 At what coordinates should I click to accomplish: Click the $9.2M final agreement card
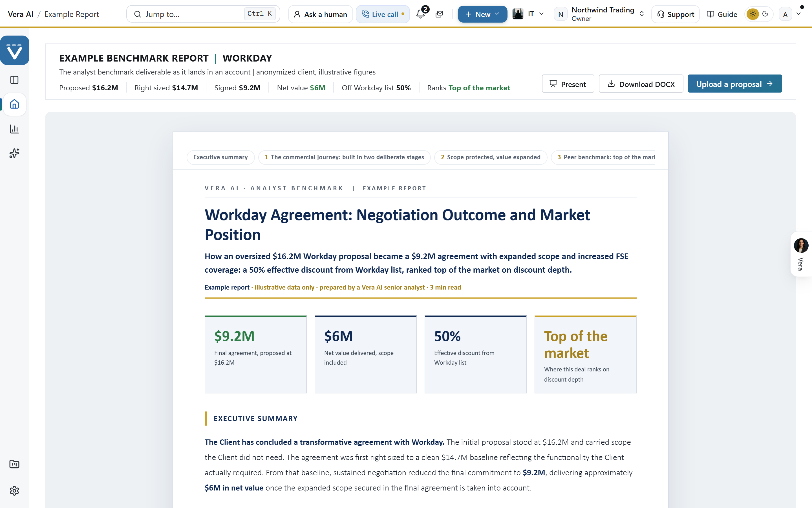tap(256, 354)
